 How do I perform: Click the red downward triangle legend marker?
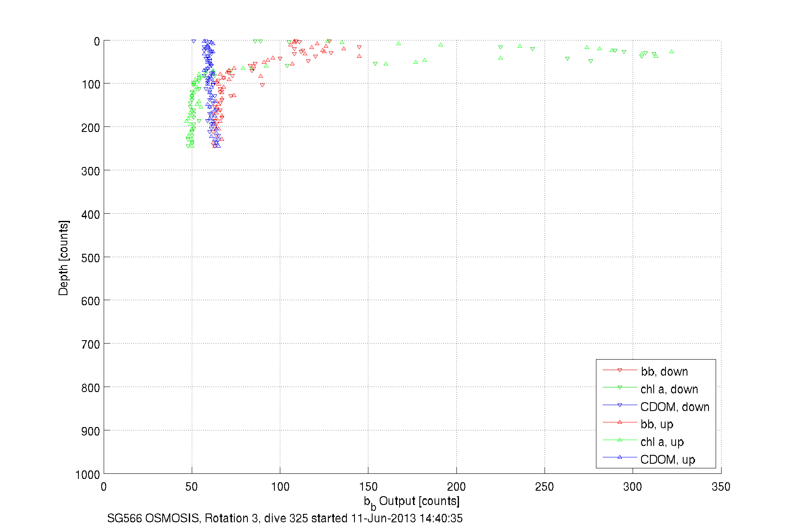point(620,370)
